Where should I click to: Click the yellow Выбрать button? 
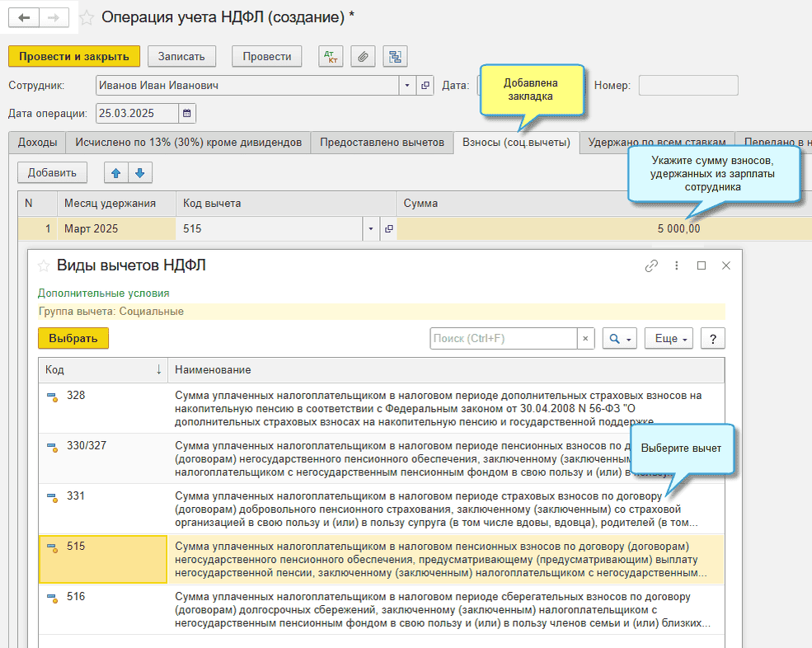pyautogui.click(x=73, y=338)
